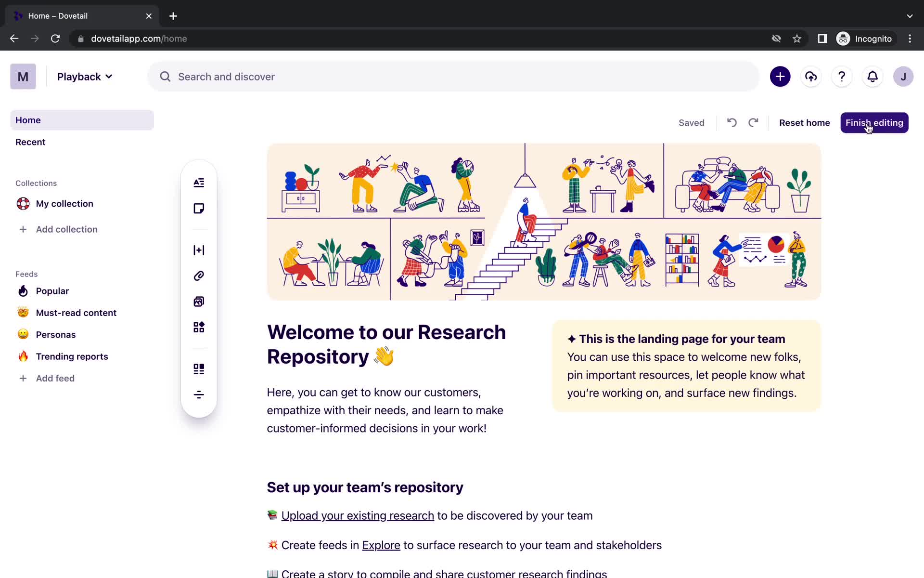
Task: Select the note/card icon in sidebar
Action: 198,209
